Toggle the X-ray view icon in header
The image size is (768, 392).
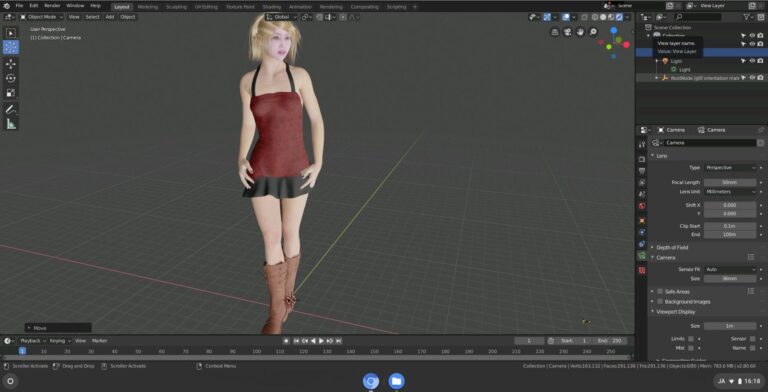point(584,17)
